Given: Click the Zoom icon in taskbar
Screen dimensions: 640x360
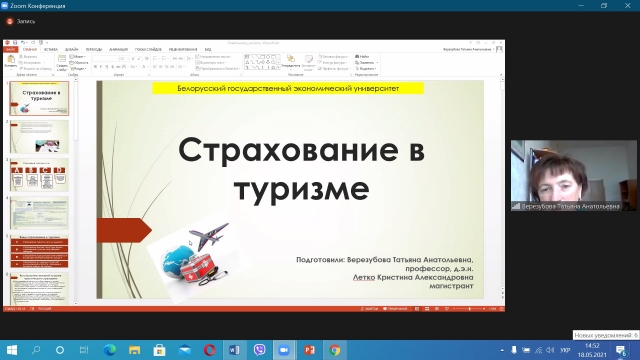Looking at the screenshot, I should 284,350.
